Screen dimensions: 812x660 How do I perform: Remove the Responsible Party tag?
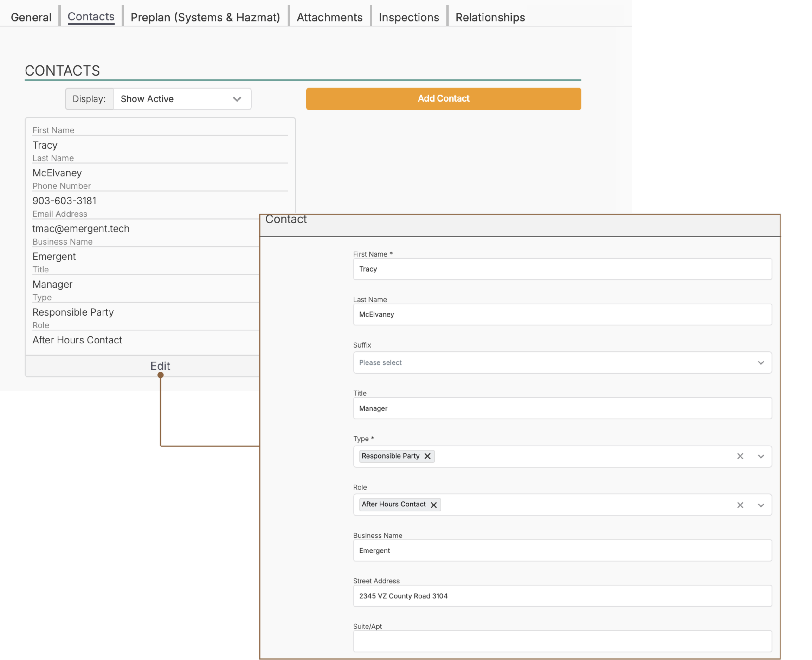428,456
